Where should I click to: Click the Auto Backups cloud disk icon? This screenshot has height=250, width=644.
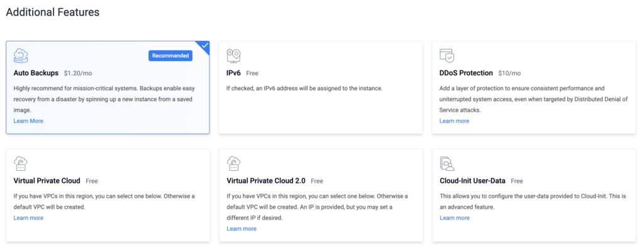coord(21,56)
